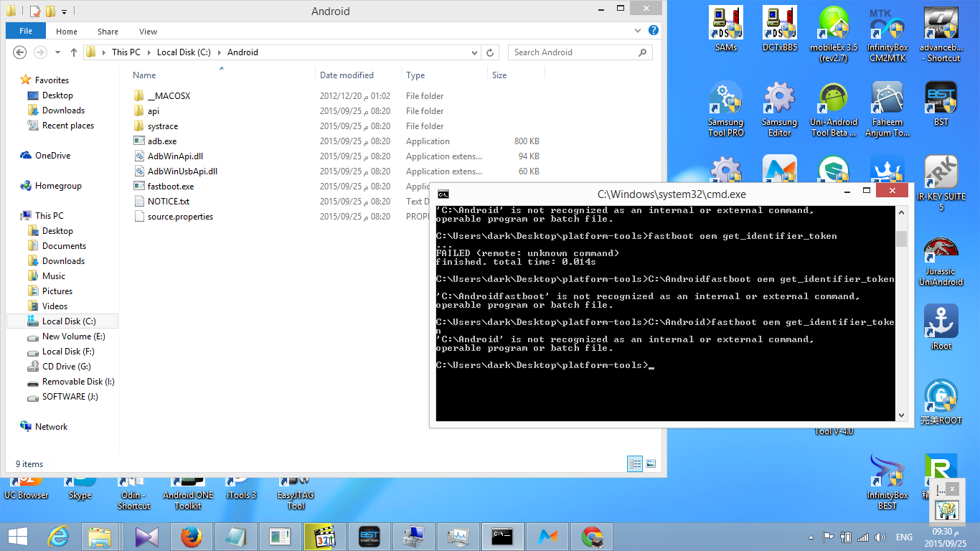Image resolution: width=980 pixels, height=551 pixels.
Task: Select the View ribbon tab
Action: (x=149, y=32)
